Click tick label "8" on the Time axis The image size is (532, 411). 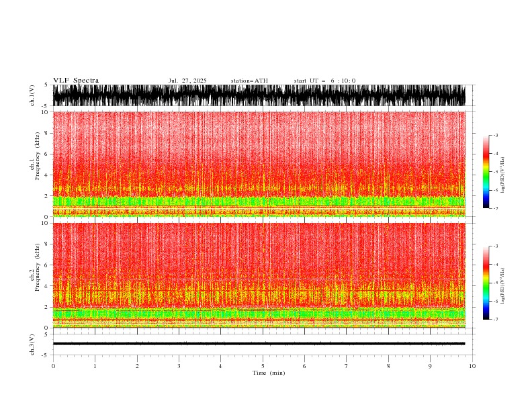click(388, 366)
